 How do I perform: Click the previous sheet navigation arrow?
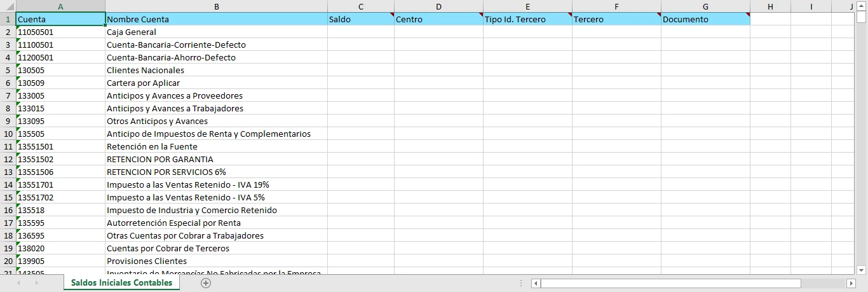[18, 283]
